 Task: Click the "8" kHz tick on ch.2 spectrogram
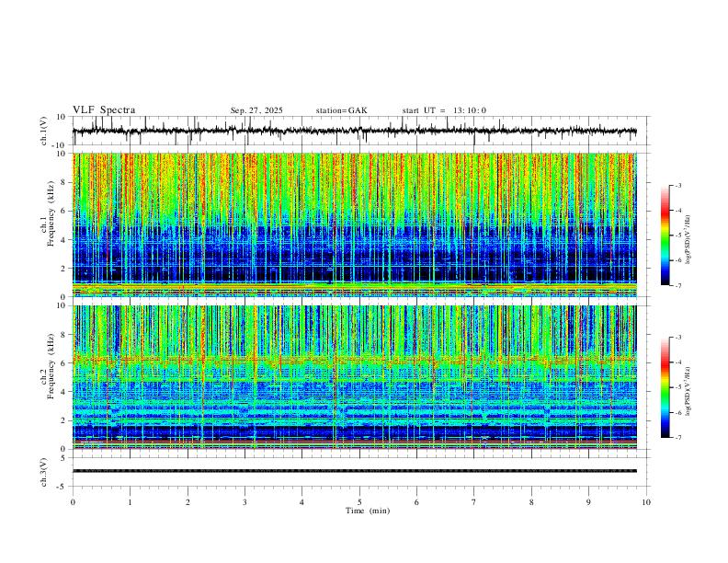coord(65,335)
